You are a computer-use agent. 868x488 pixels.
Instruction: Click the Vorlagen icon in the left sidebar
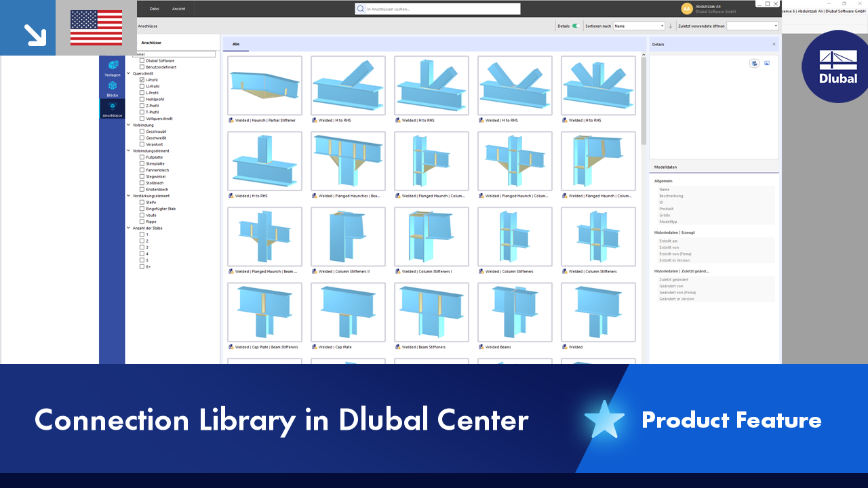point(113,66)
